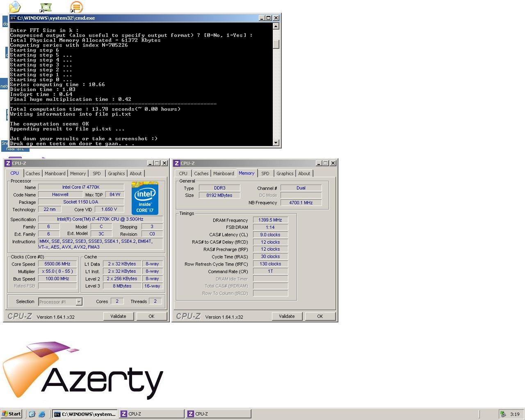525x420 pixels.
Task: Click the Command Rate value '1T'
Action: pyautogui.click(x=270, y=271)
